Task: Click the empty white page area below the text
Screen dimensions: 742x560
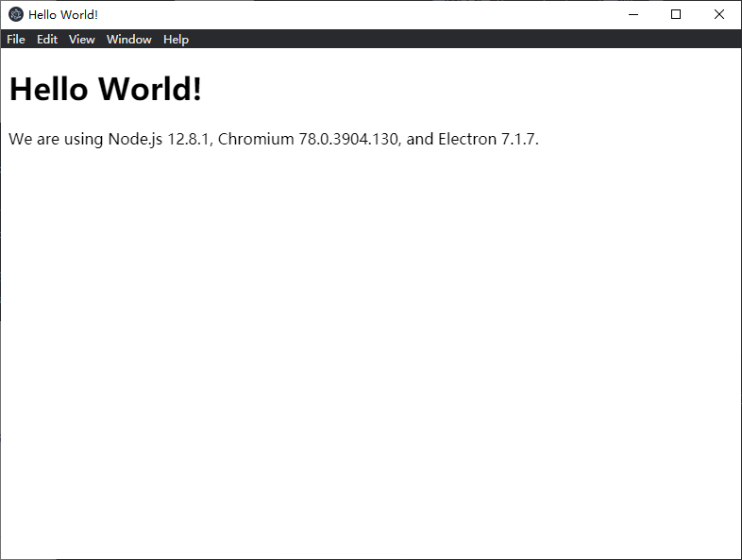Action: coord(370,359)
